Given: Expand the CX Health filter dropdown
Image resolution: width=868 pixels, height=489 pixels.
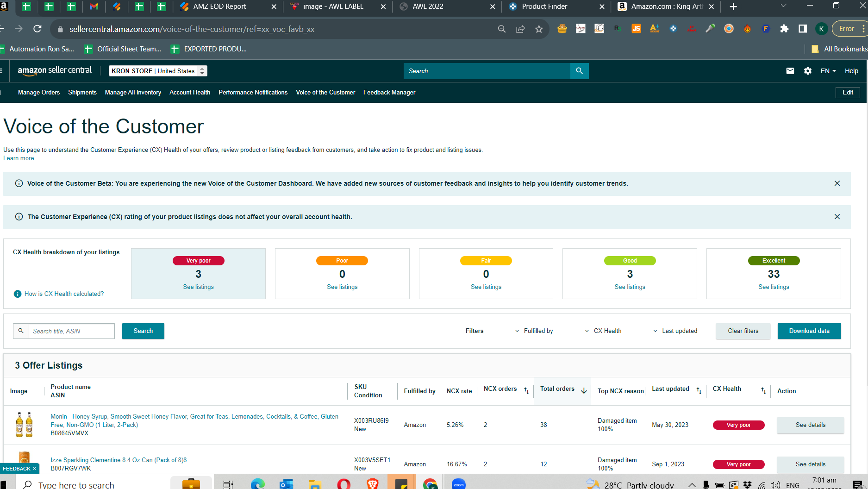Looking at the screenshot, I should [603, 331].
